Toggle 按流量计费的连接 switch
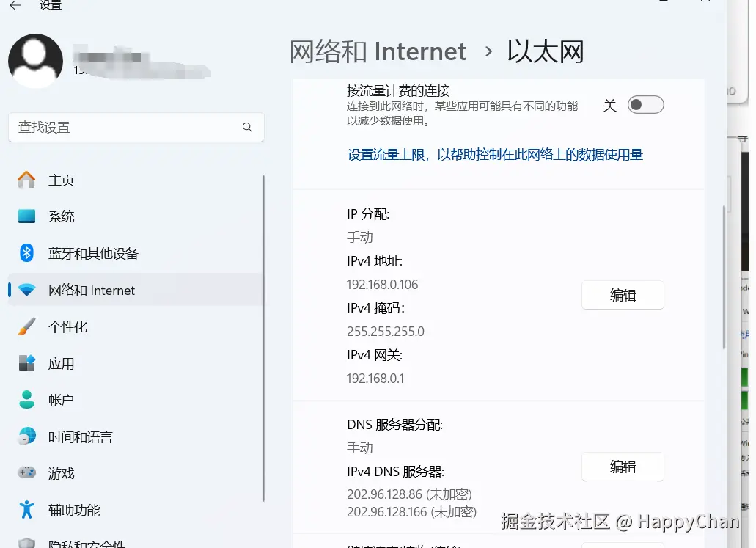Viewport: 756px width, 548px height. (x=645, y=105)
